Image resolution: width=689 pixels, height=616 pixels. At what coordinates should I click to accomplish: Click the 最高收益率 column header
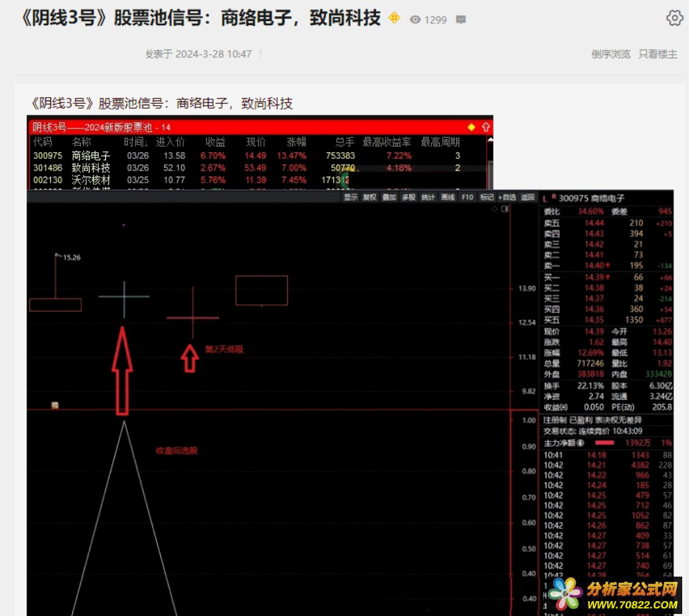click(x=387, y=142)
